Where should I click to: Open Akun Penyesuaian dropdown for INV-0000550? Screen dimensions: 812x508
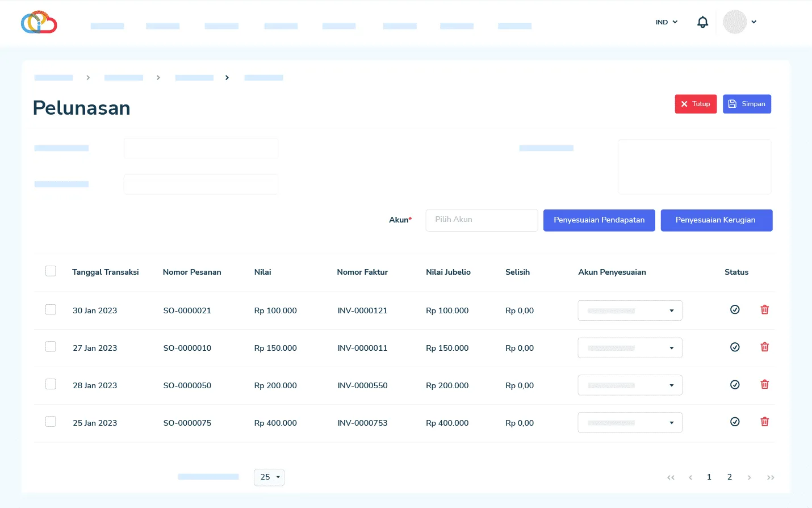coord(630,385)
